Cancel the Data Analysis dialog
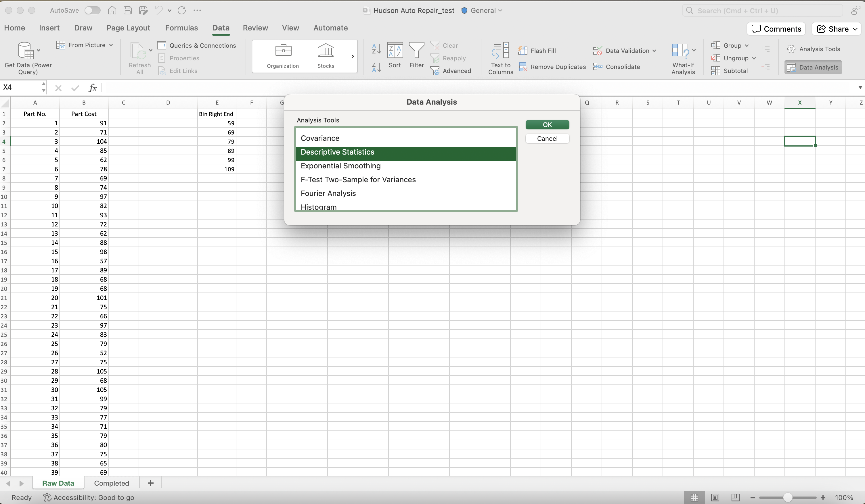This screenshot has width=865, height=504. click(x=547, y=138)
